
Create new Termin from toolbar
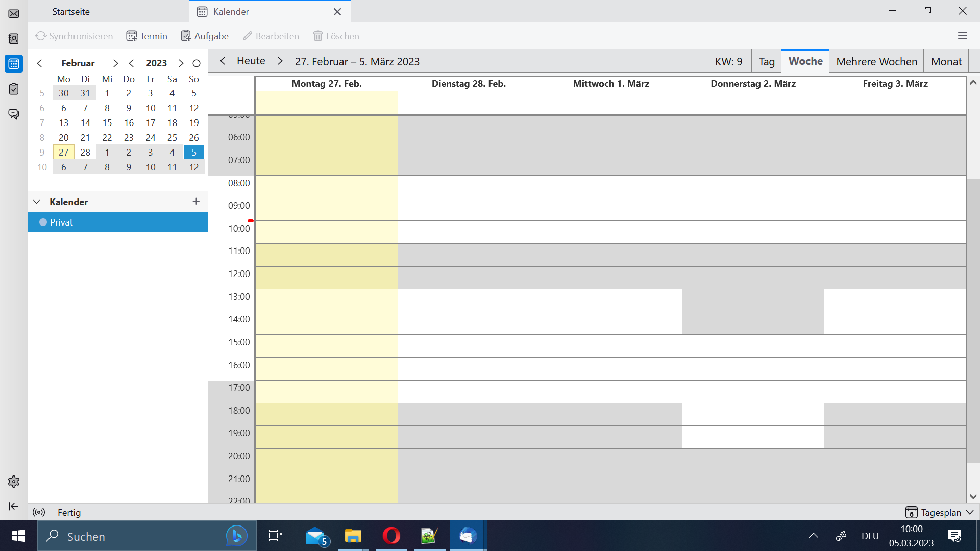[x=147, y=36]
